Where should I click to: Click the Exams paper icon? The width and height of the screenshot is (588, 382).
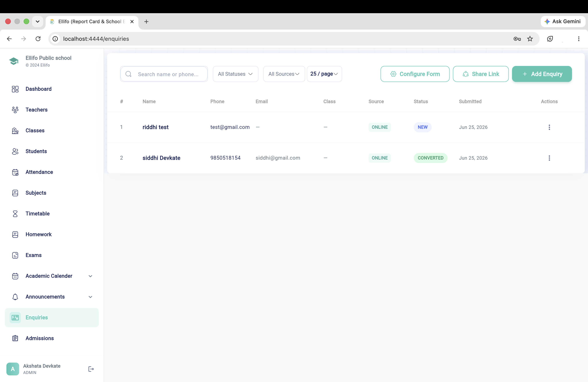[15, 255]
